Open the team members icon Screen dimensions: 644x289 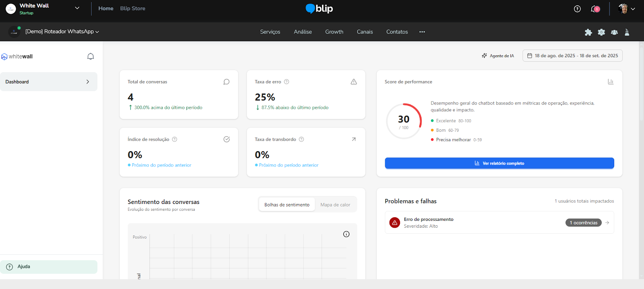(x=614, y=32)
